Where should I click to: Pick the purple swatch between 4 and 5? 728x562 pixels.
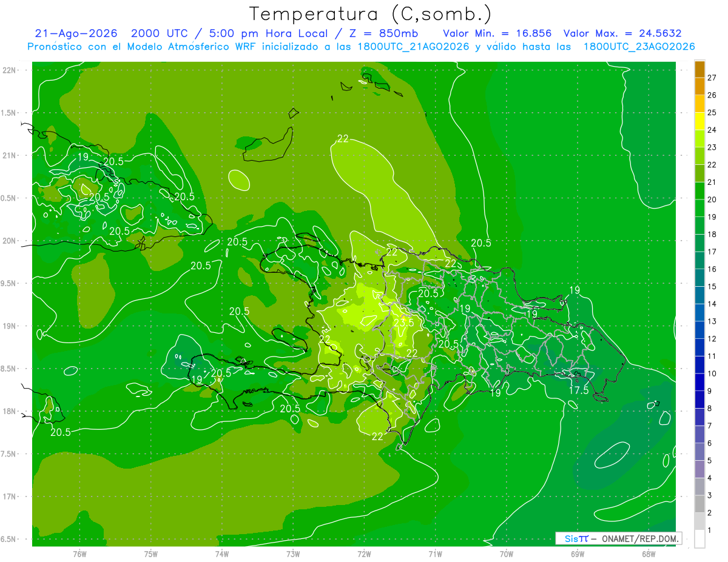coord(699,469)
